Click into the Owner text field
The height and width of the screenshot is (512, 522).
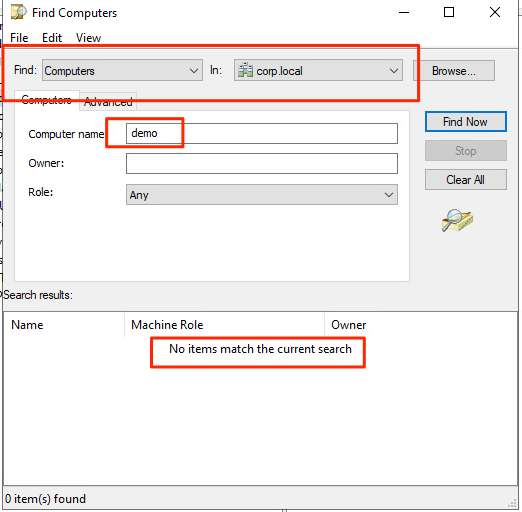pos(262,163)
